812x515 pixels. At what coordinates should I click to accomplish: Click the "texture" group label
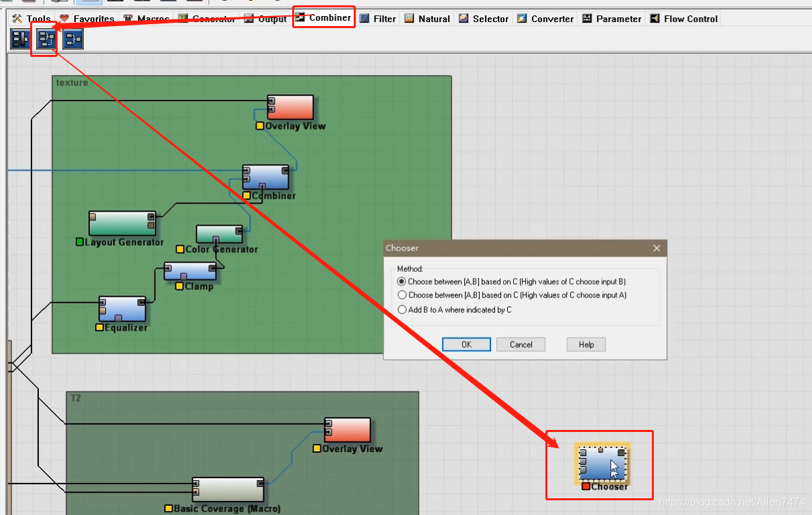tap(72, 82)
